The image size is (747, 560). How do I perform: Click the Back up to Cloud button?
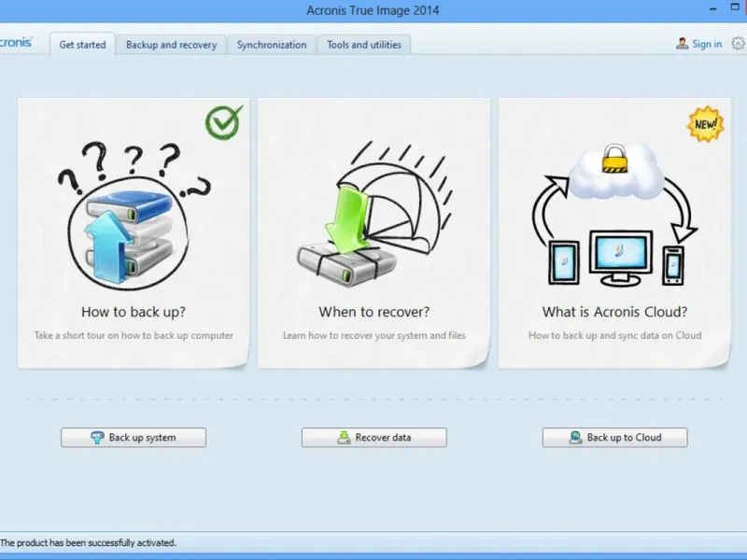click(x=614, y=437)
